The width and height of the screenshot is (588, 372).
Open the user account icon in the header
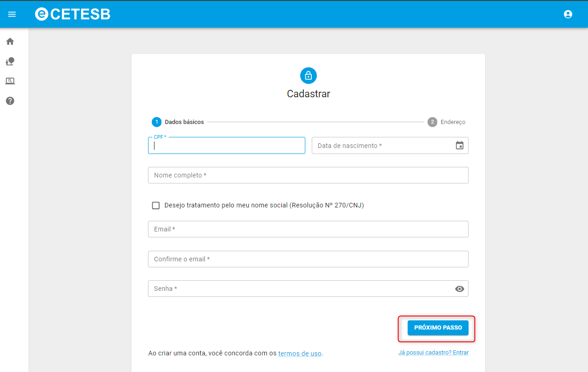(568, 14)
